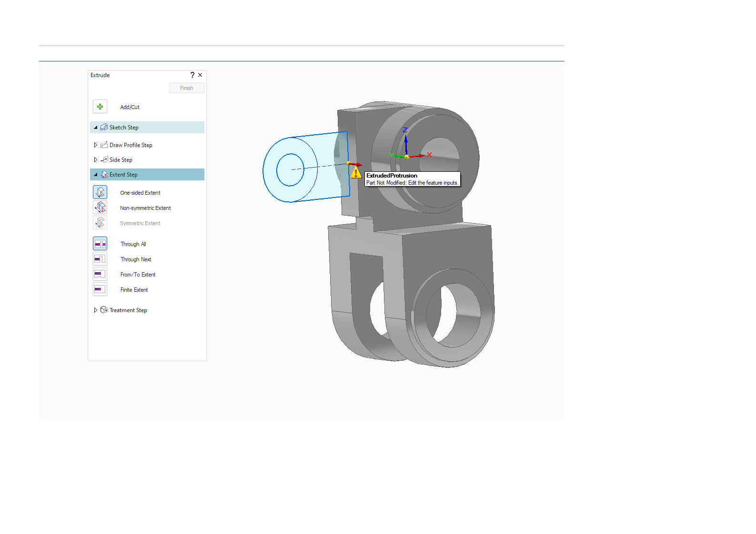756x534 pixels.
Task: Select the Non-symmetric Extent icon
Action: coord(100,208)
